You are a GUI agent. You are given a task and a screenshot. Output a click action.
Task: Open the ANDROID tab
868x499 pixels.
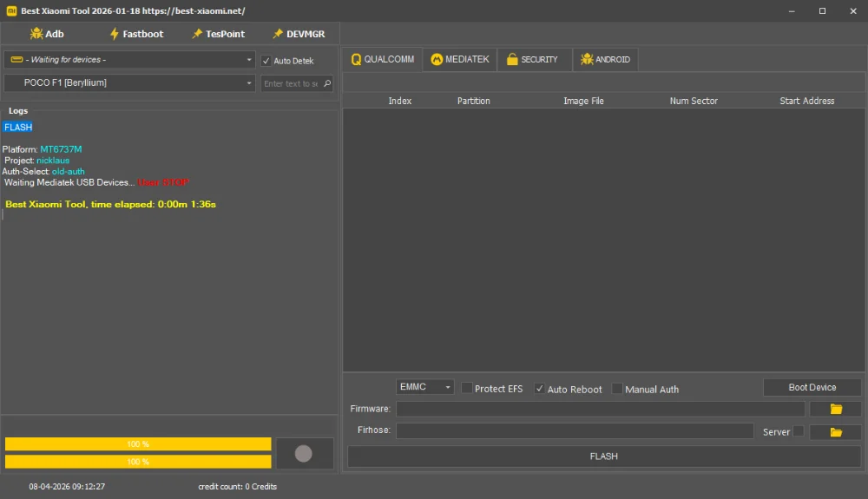(x=605, y=60)
